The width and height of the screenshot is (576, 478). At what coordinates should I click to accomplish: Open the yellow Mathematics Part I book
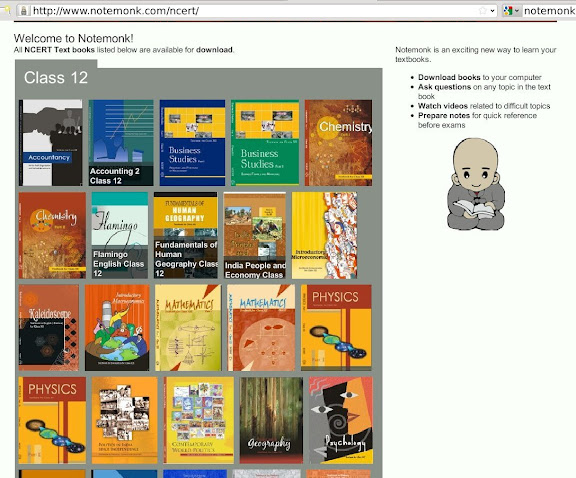tap(188, 327)
